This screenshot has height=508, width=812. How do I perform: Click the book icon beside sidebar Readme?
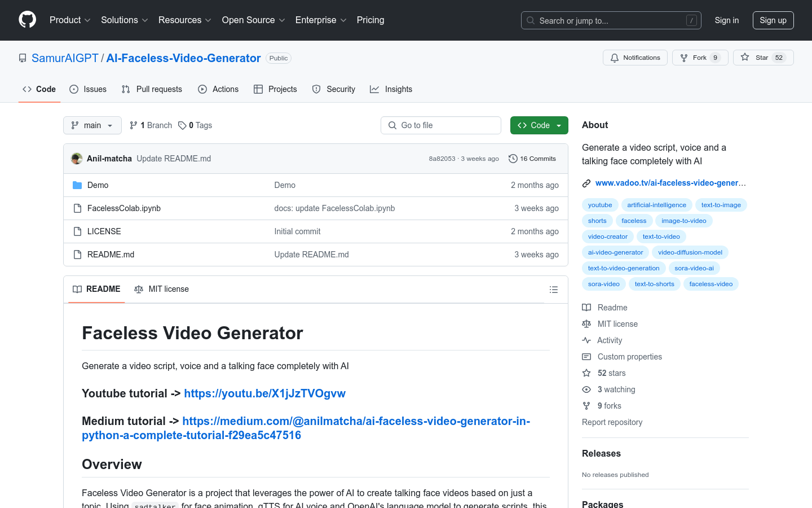click(x=586, y=308)
